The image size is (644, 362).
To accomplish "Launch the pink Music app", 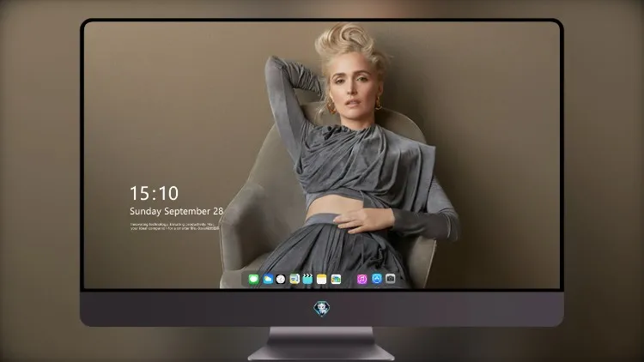I will click(361, 280).
